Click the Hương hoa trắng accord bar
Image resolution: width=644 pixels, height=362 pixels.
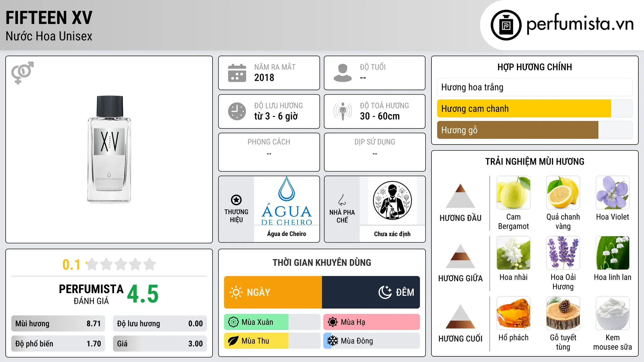click(x=535, y=87)
